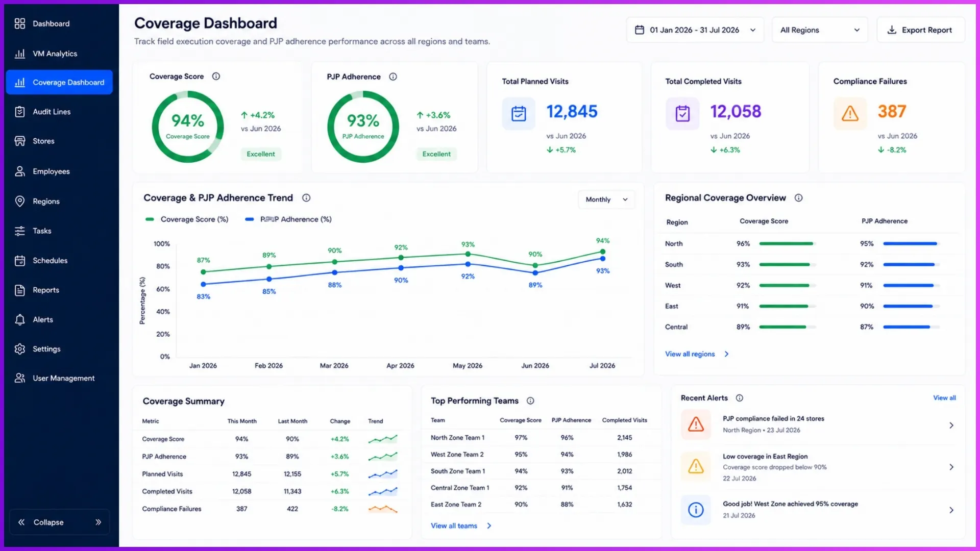Image resolution: width=980 pixels, height=551 pixels.
Task: Open the All Regions dropdown
Action: (x=820, y=30)
